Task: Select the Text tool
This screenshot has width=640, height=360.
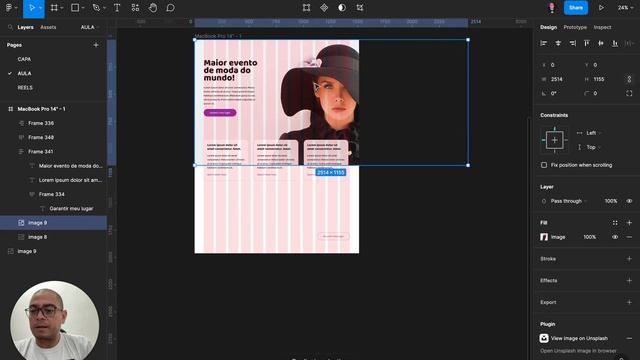Action: pyautogui.click(x=117, y=8)
